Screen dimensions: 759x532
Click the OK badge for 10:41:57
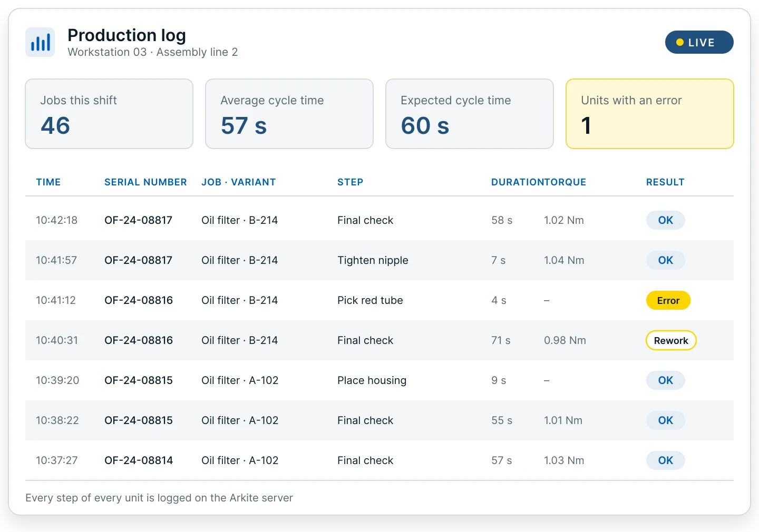[666, 260]
